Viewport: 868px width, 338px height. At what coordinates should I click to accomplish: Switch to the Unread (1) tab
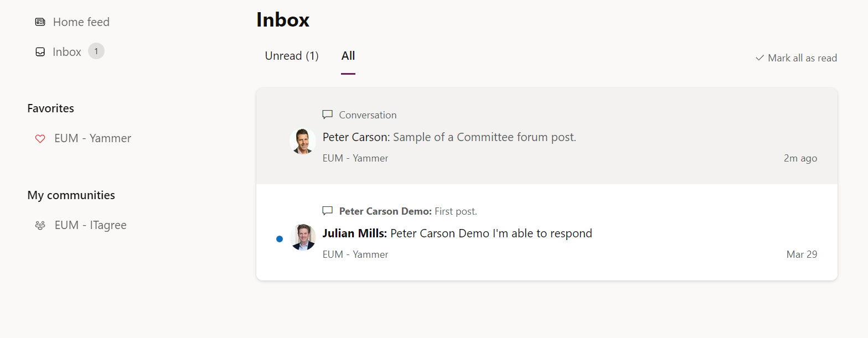coord(292,56)
